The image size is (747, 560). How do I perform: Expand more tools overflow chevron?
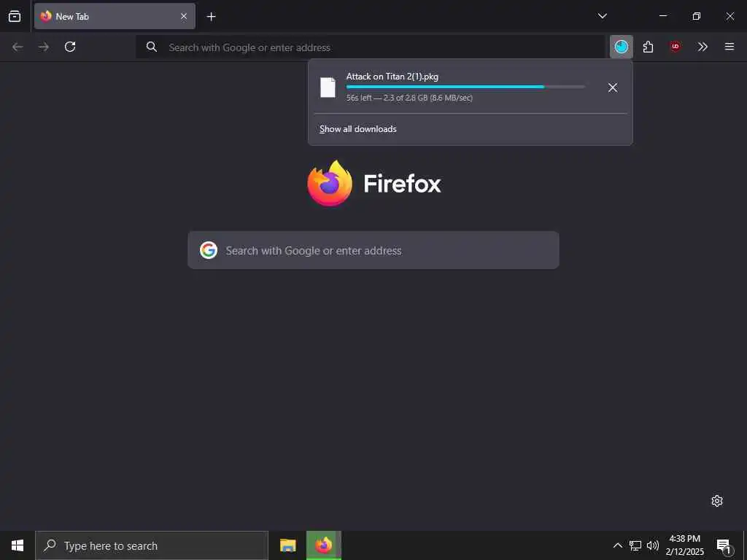(703, 47)
